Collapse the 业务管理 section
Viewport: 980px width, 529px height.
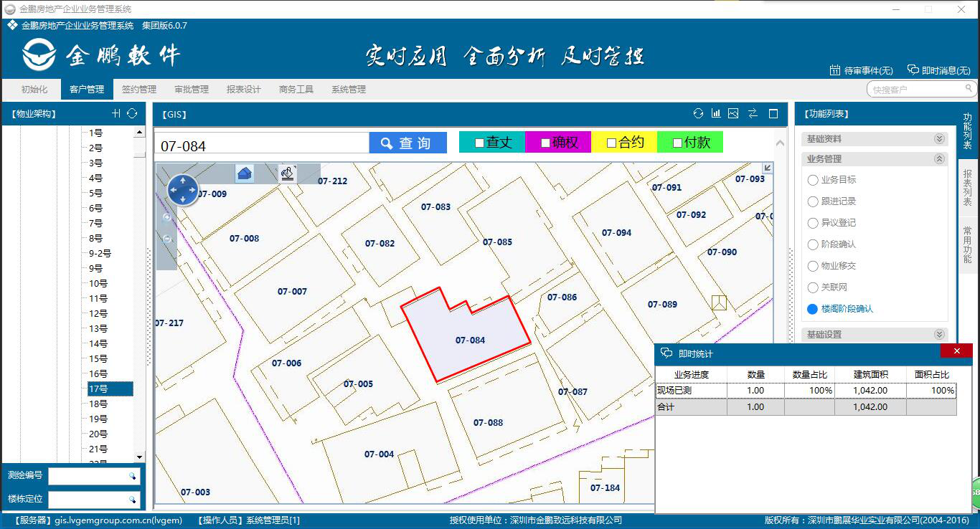tap(938, 159)
